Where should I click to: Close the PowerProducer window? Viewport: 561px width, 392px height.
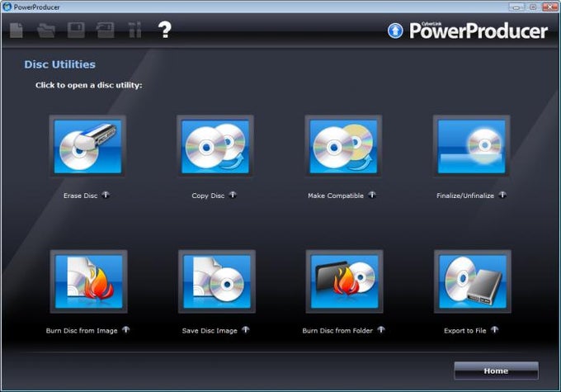coord(550,7)
